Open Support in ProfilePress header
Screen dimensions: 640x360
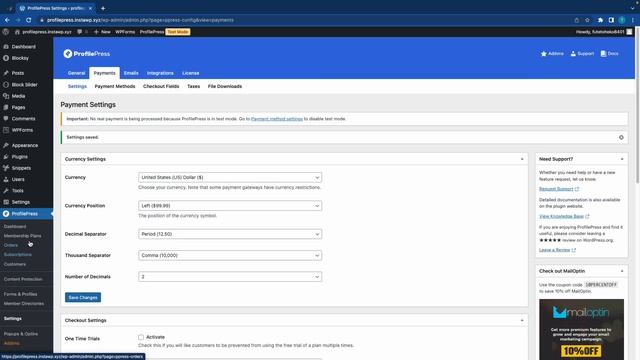[582, 53]
